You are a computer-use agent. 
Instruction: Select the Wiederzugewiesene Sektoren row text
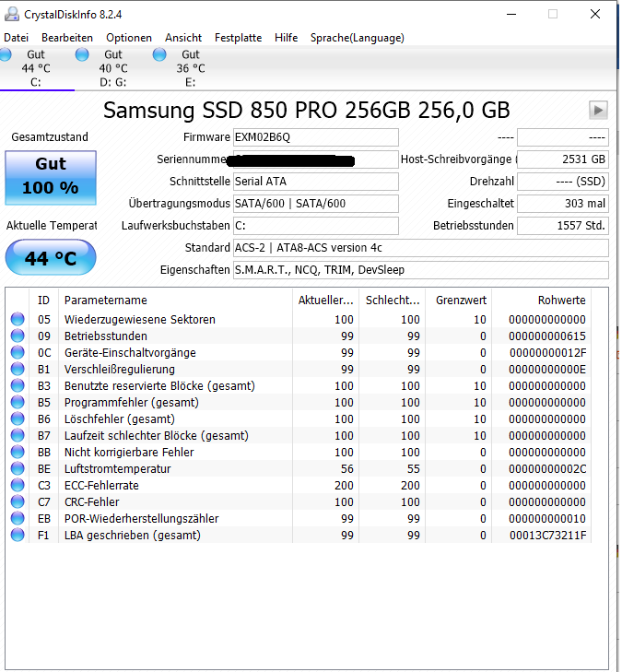pos(140,319)
